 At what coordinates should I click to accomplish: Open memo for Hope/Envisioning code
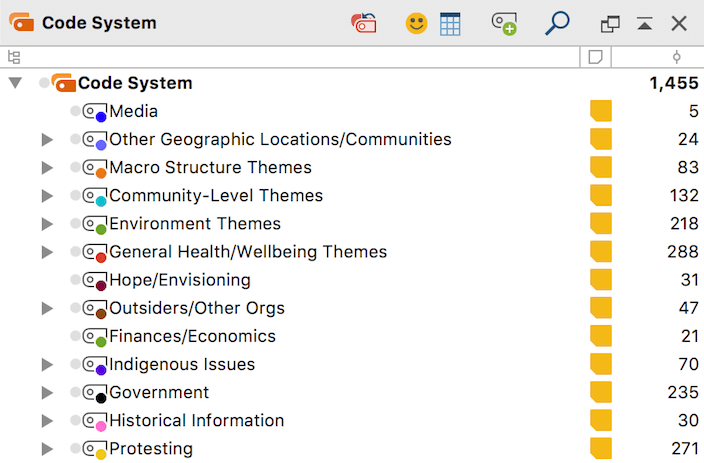601,280
